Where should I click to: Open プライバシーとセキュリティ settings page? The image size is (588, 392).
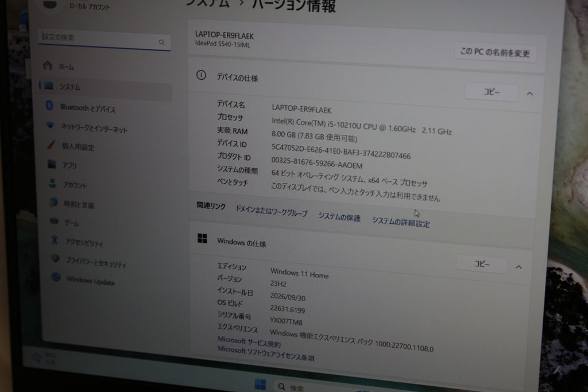(96, 262)
